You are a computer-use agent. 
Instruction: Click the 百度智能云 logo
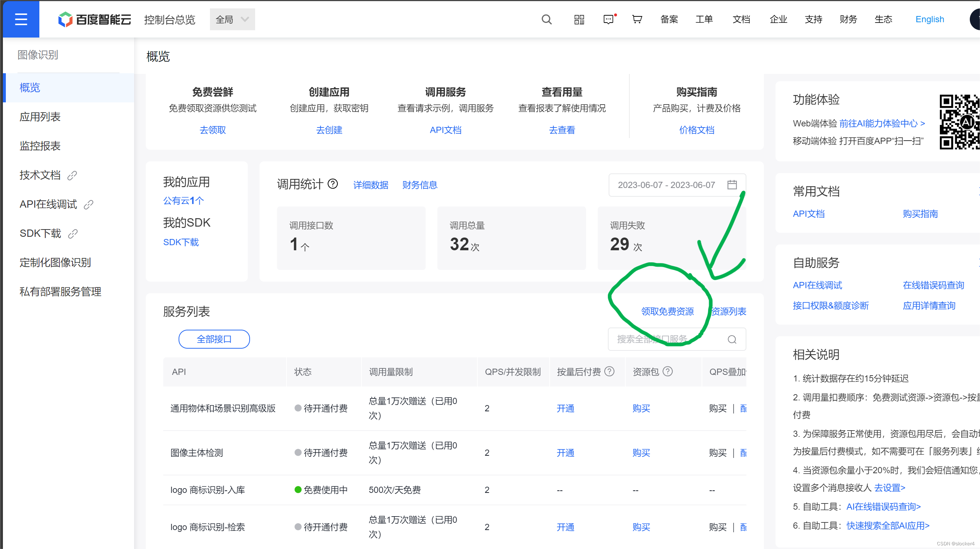coord(94,19)
